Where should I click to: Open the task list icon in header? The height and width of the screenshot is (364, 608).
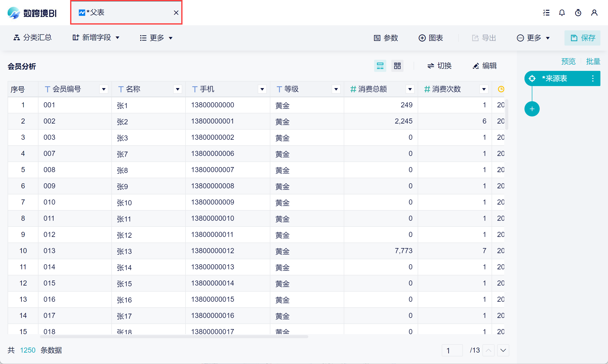[546, 13]
